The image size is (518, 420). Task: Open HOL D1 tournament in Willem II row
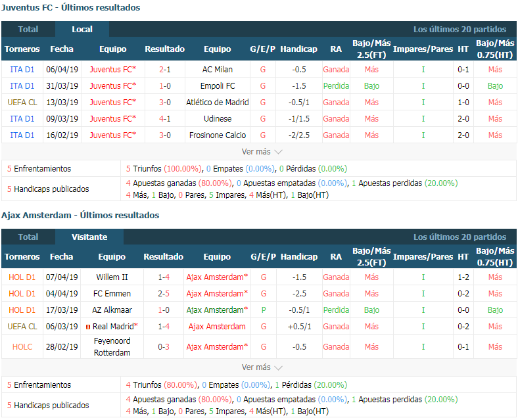(x=22, y=277)
